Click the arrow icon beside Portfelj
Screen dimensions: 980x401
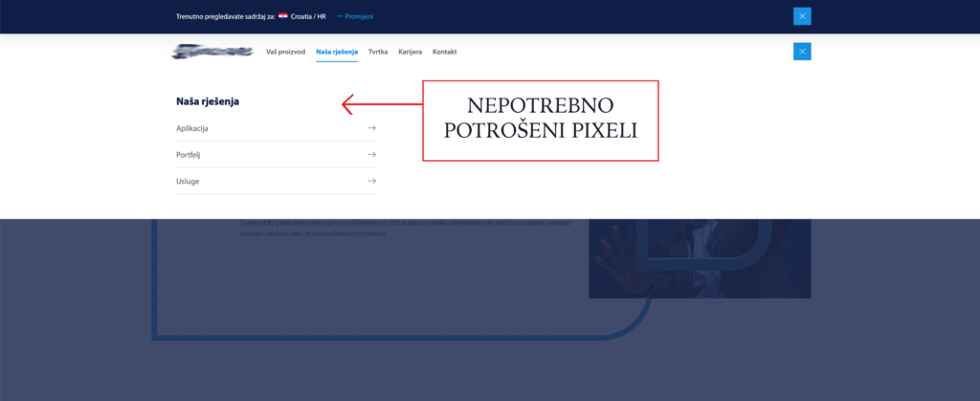click(370, 154)
